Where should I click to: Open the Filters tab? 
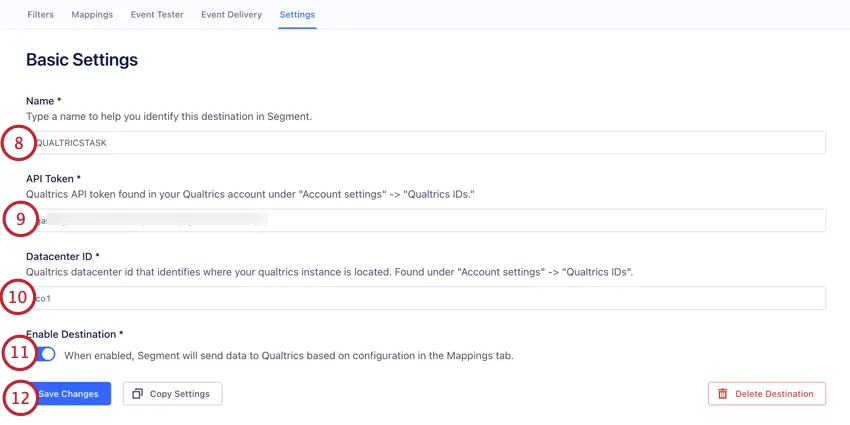41,15
